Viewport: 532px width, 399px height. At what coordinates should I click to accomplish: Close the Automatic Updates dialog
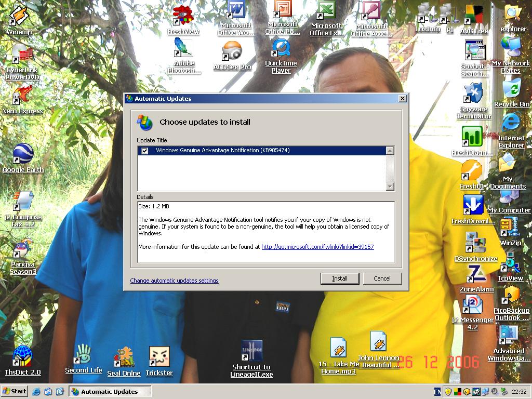[x=403, y=98]
